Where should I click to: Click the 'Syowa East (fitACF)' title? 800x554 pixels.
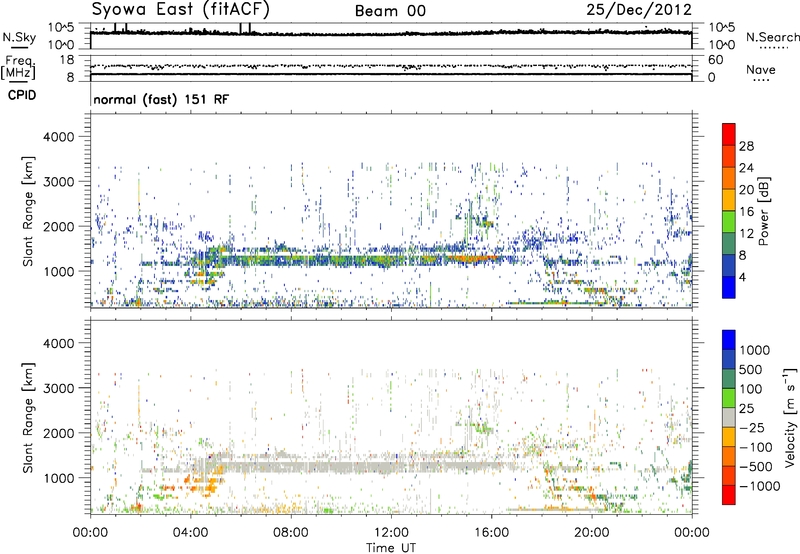point(181,9)
